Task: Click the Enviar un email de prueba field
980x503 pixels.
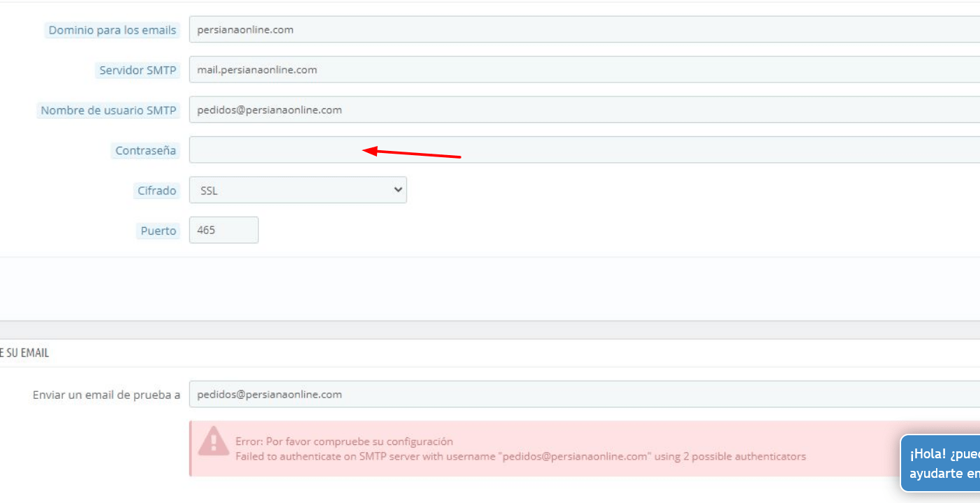Action: 584,394
